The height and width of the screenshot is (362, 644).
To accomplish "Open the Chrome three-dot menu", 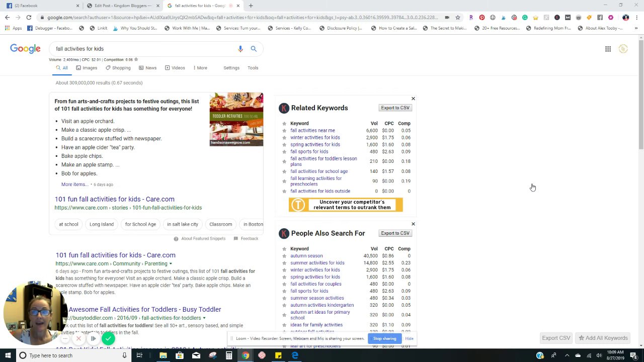I will point(636,17).
